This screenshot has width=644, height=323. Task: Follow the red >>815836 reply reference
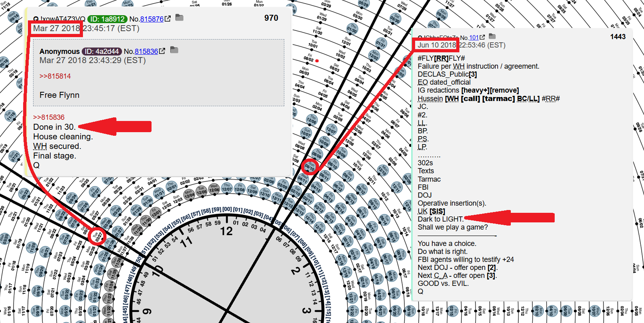coord(49,117)
